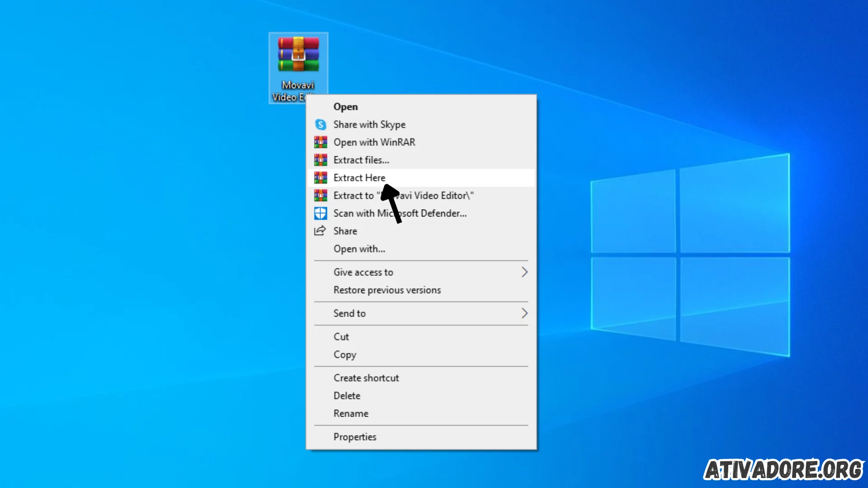
Task: Choose Open with WinRAR
Action: (420, 142)
